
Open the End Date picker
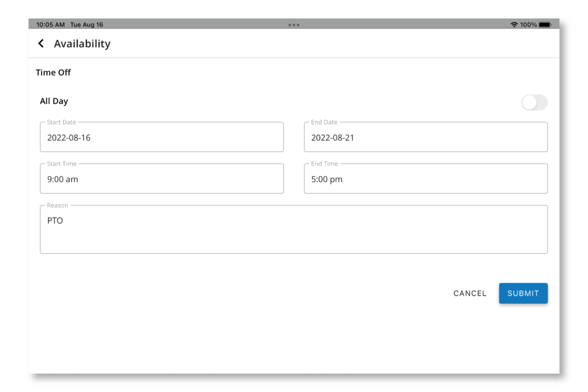point(425,137)
